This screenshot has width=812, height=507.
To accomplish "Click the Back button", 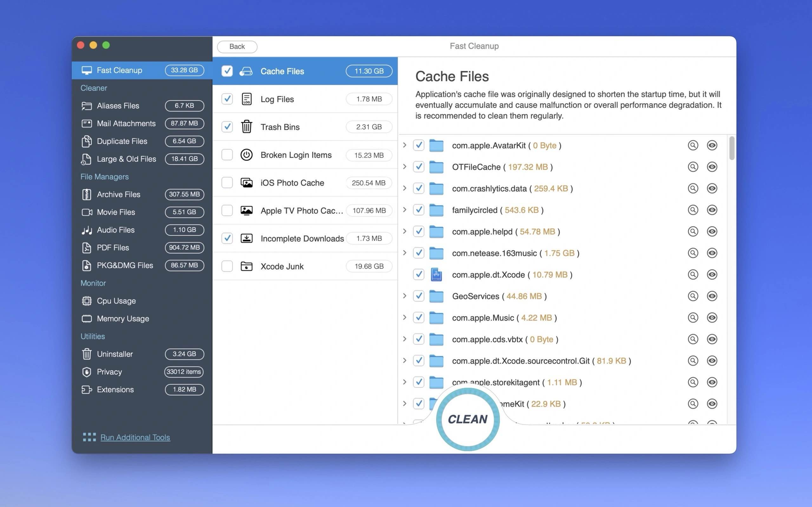I will click(x=237, y=47).
